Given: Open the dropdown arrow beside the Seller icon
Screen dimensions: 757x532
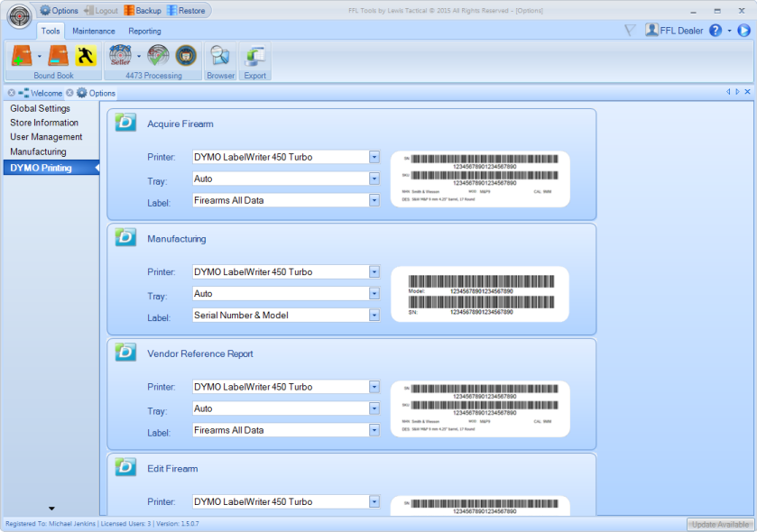Looking at the screenshot, I should click(x=139, y=57).
